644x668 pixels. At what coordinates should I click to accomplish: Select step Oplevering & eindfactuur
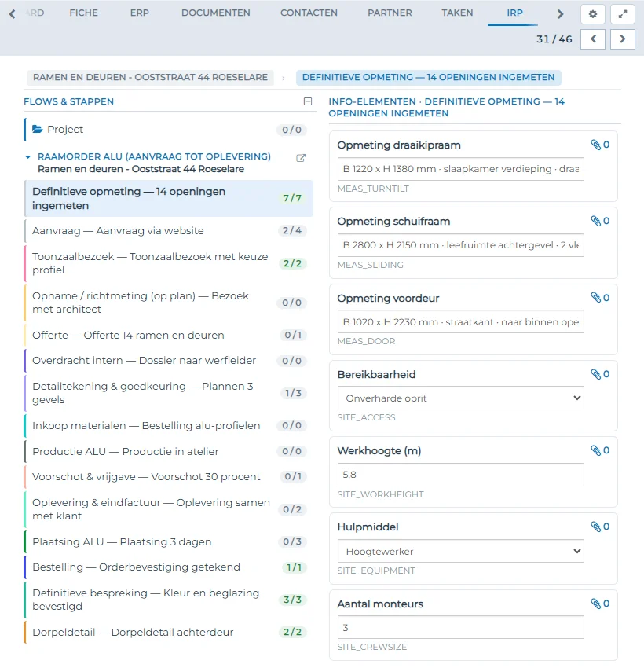click(x=168, y=509)
